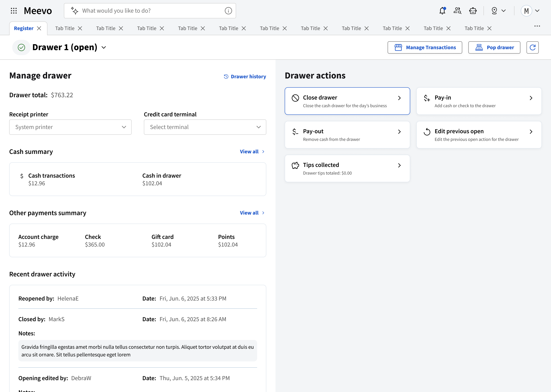Click the Manage Transactions button
This screenshot has height=392, width=551.
[x=425, y=47]
